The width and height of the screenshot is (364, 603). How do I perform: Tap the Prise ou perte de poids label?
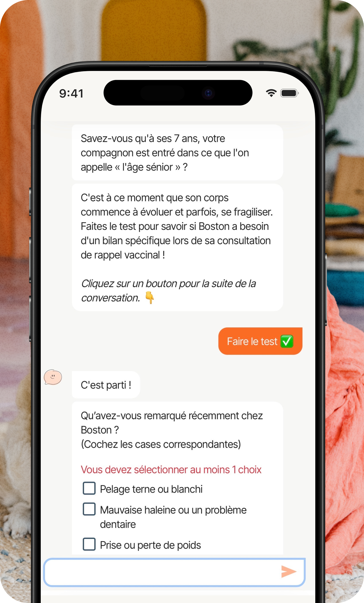coord(150,545)
